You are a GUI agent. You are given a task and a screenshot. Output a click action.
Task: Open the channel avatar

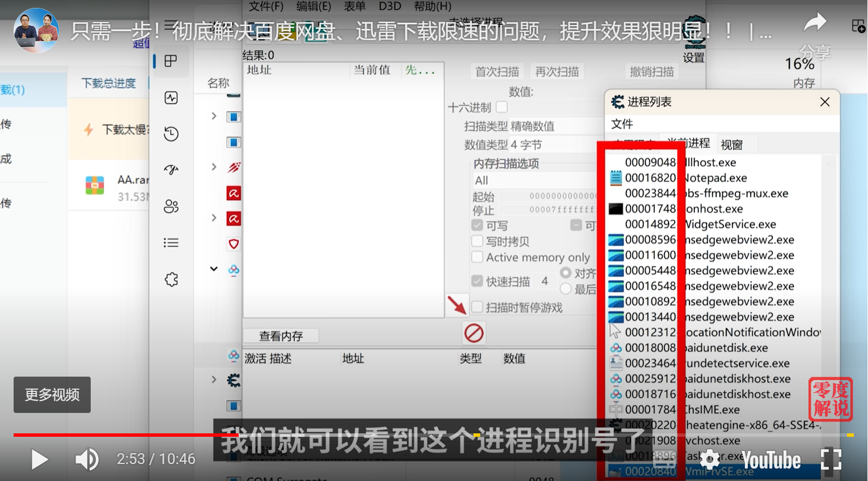pyautogui.click(x=36, y=31)
